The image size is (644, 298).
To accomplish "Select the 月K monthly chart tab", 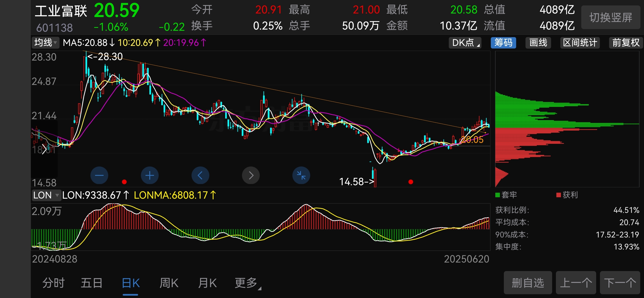I will (207, 283).
